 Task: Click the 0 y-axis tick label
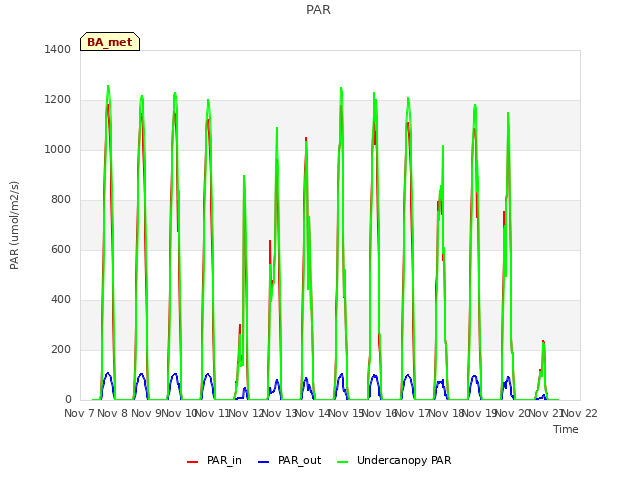point(68,400)
